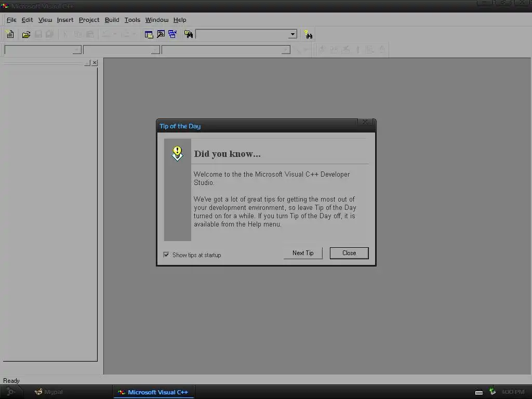Close Tip of the Day via title X
This screenshot has width=532, height=399.
click(x=365, y=122)
